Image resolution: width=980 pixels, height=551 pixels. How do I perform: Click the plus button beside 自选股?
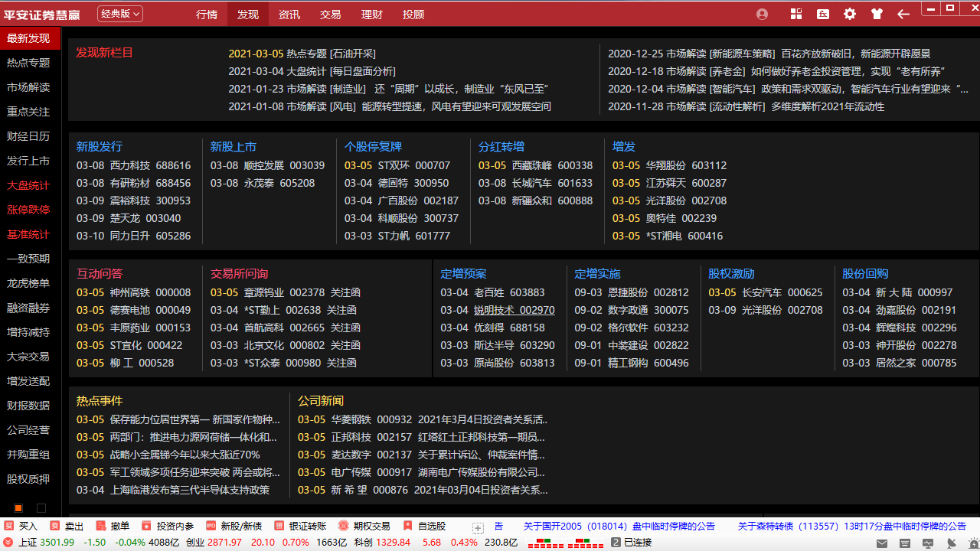tap(478, 527)
